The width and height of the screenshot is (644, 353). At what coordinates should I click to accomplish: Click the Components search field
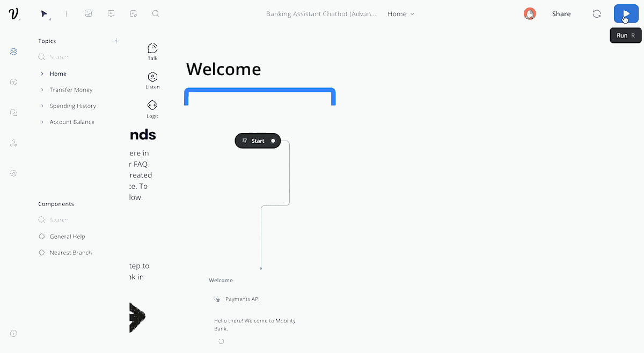78,220
